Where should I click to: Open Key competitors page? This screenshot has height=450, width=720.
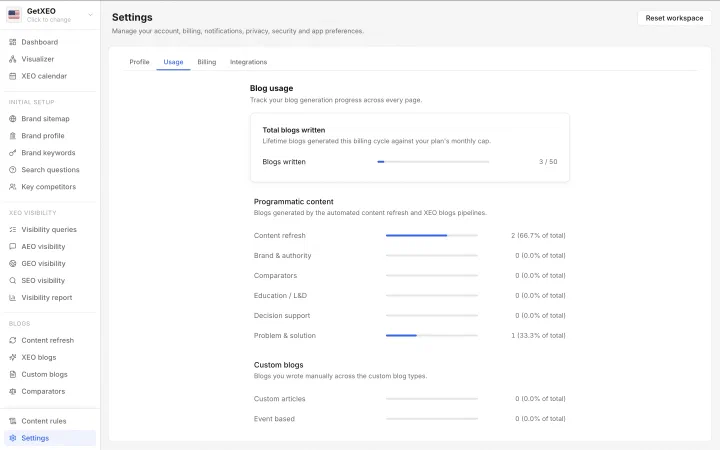(50, 186)
